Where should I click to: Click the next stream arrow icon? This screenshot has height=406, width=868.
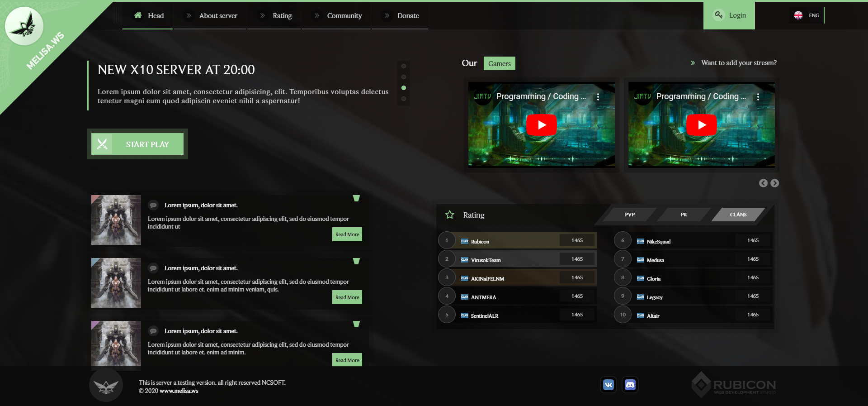(x=774, y=183)
